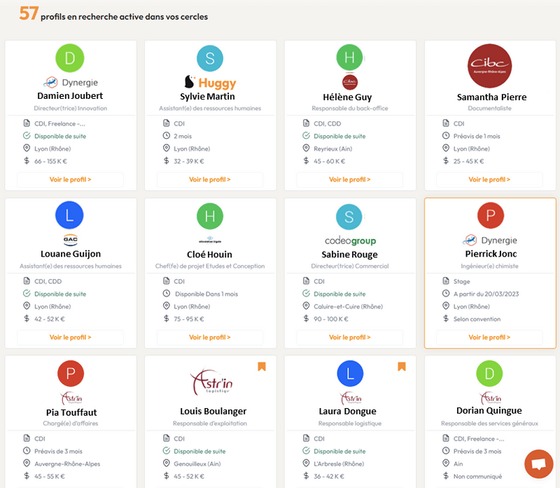View Pierrick Jonc's profile
The width and height of the screenshot is (560, 488).
point(490,337)
